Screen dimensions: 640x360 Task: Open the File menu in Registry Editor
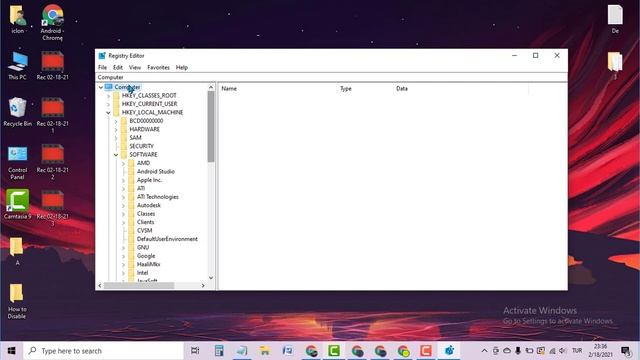coord(102,67)
